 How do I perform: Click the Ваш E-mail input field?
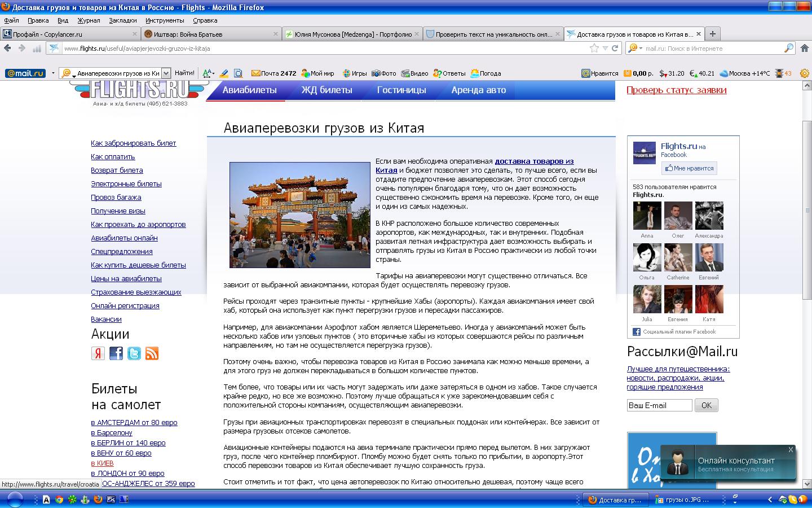pyautogui.click(x=660, y=405)
